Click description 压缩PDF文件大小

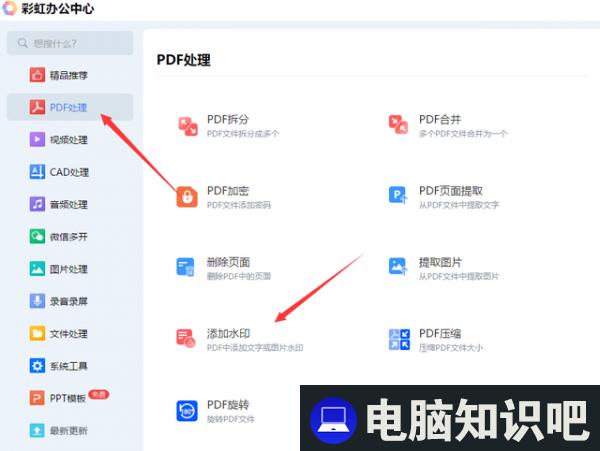(451, 348)
